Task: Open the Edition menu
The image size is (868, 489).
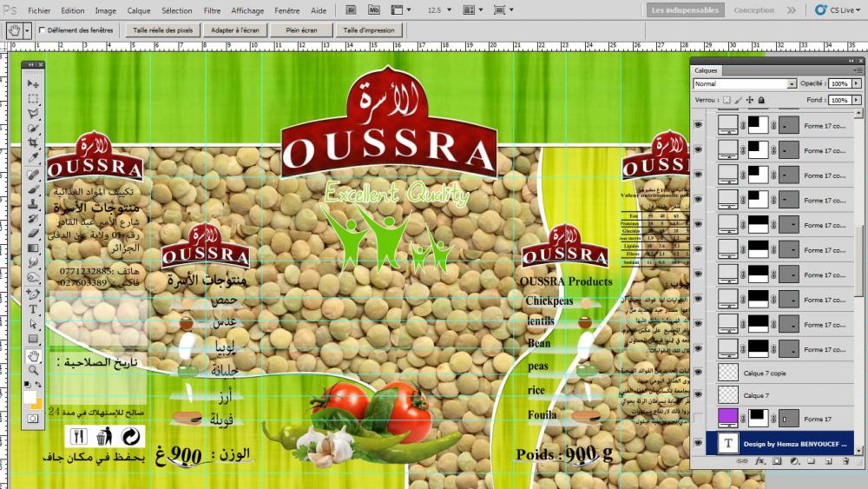Action: 73,10
